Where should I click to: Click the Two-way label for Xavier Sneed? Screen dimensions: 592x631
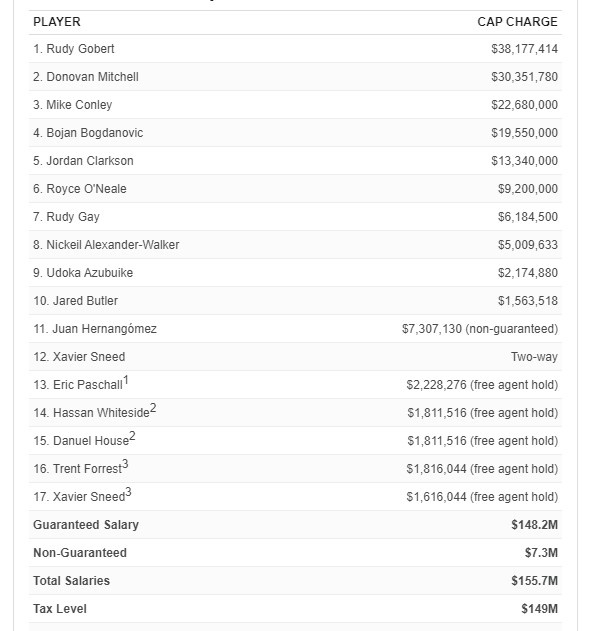coord(534,357)
